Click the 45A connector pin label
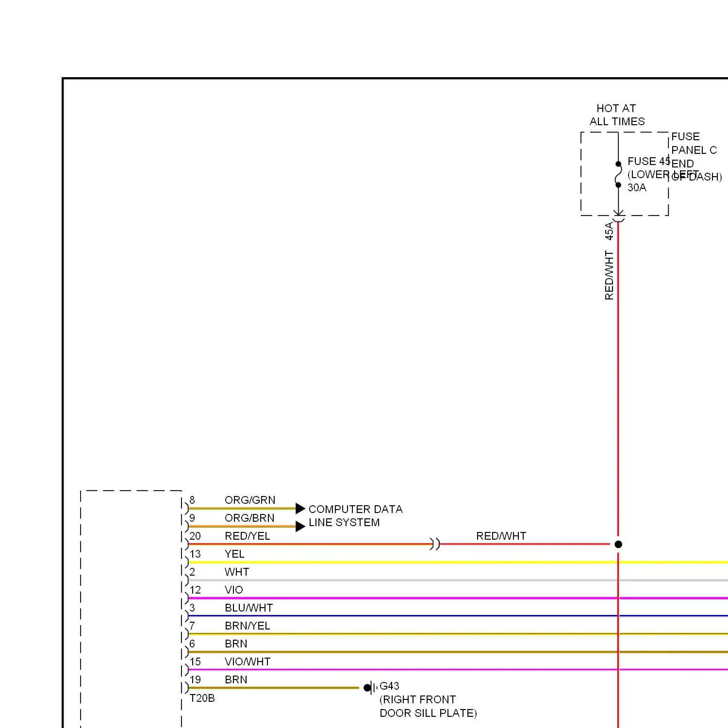Image resolution: width=728 pixels, height=728 pixels. click(609, 231)
